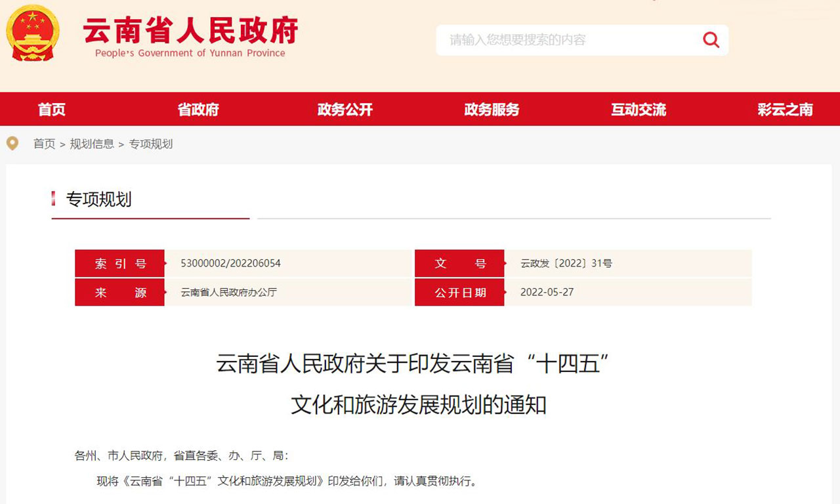
Task: Click the 索引号 red label block
Action: tap(119, 262)
